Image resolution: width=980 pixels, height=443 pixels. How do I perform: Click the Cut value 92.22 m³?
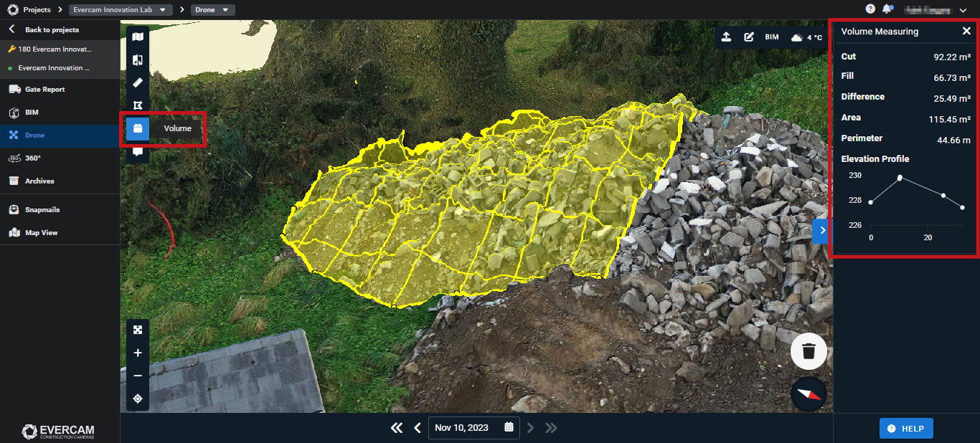pos(952,57)
